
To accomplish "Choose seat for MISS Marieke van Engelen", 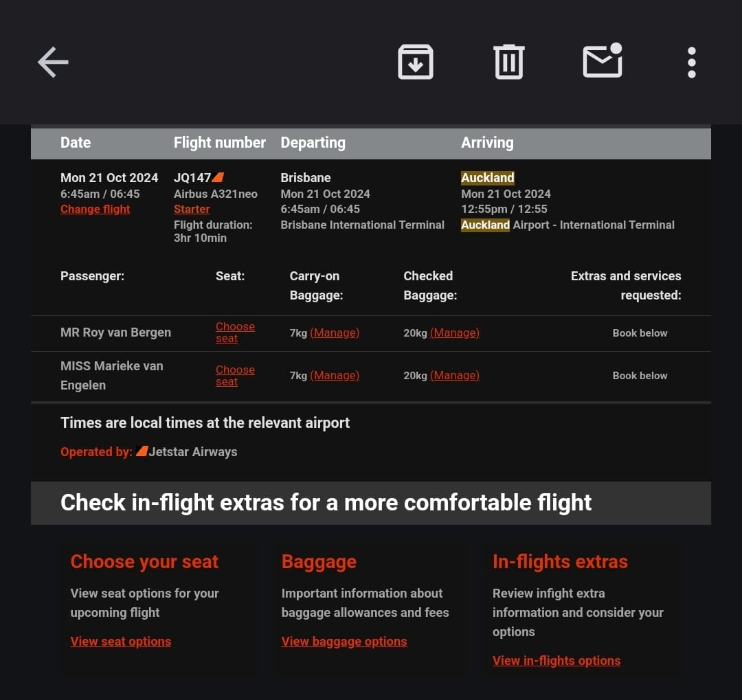I will point(235,375).
